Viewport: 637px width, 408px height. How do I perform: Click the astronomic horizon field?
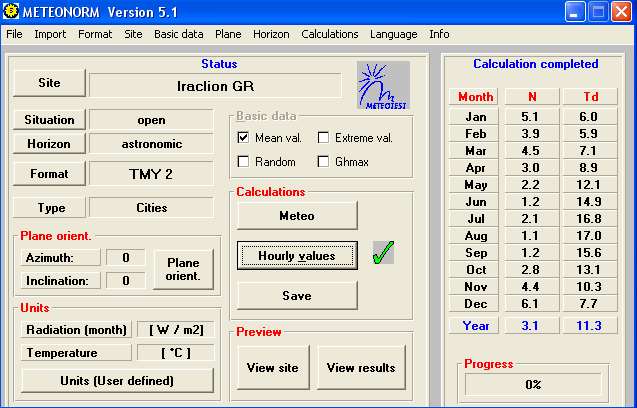coord(151,144)
